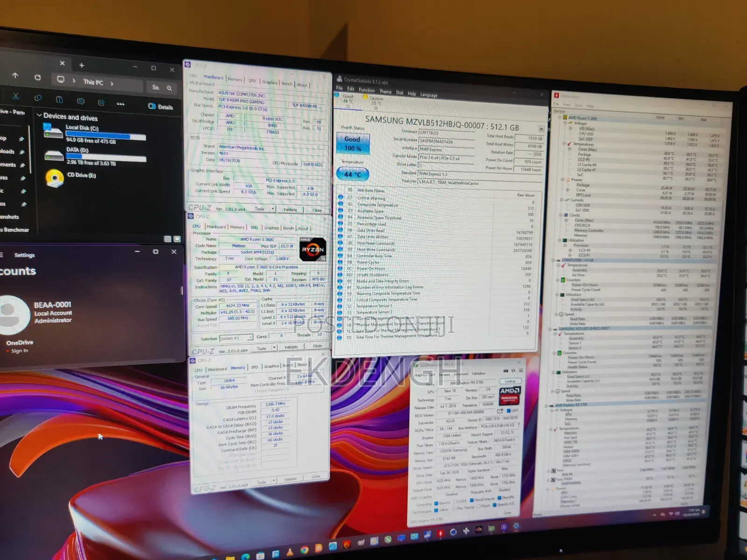
Task: Click the Explorer sidebar scrollbar
Action: [x=30, y=148]
